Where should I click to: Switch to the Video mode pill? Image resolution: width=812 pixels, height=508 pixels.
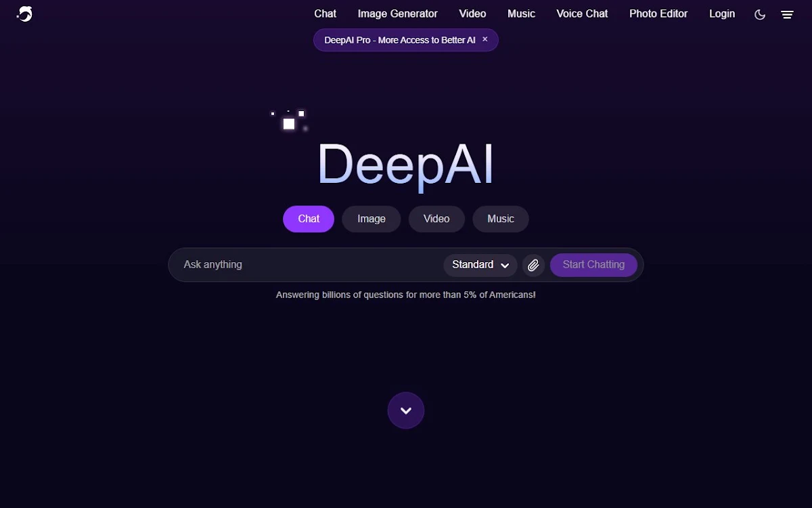click(x=436, y=219)
